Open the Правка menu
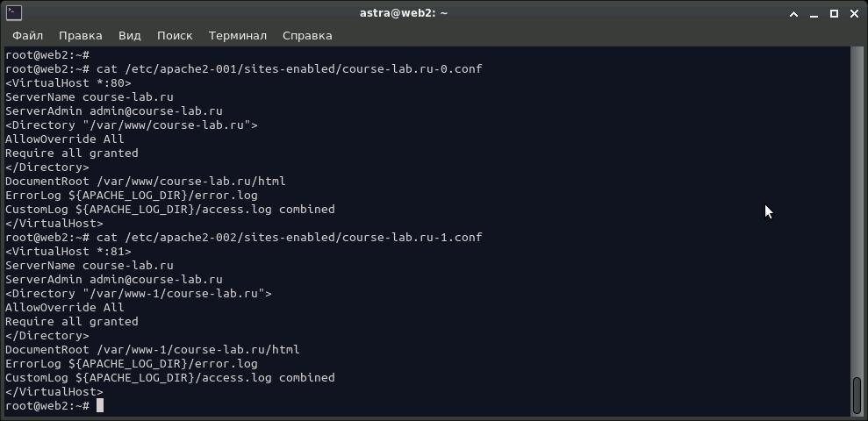This screenshot has width=868, height=421. point(80,35)
